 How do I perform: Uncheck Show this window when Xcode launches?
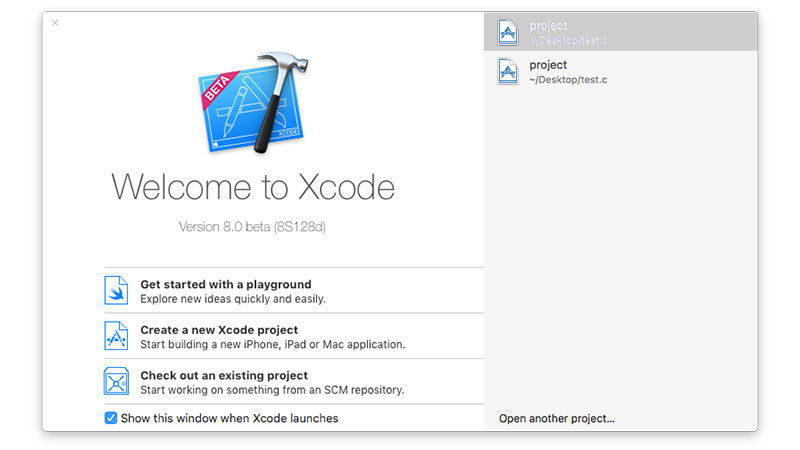(111, 418)
